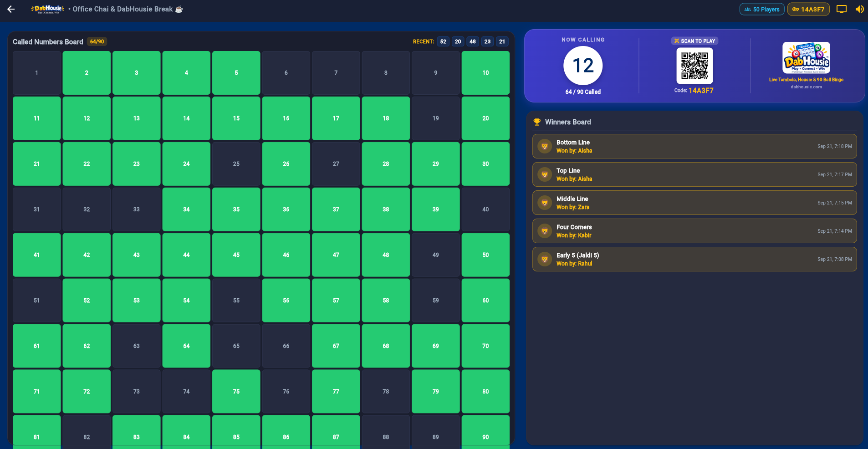Open the 50 Players list button

(x=762, y=9)
